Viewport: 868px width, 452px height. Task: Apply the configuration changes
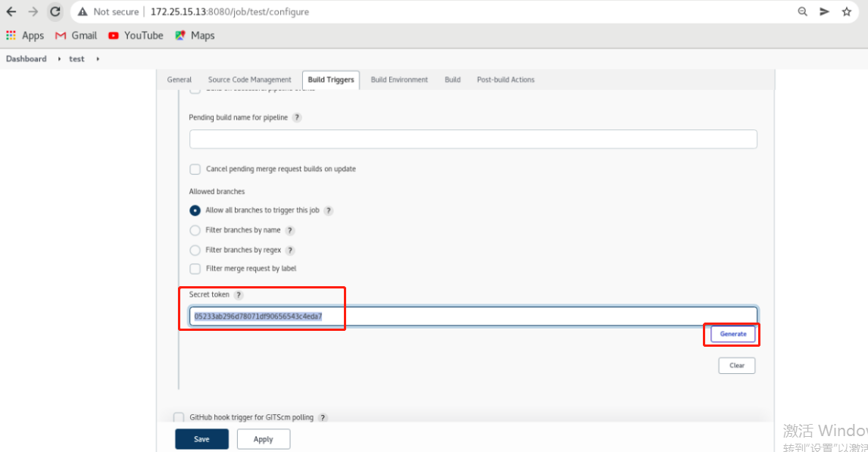264,439
